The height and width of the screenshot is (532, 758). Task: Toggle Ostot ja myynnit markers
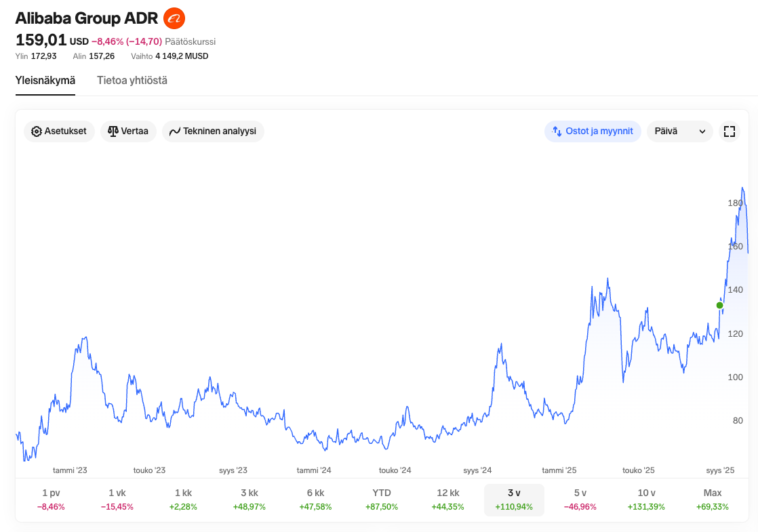593,131
